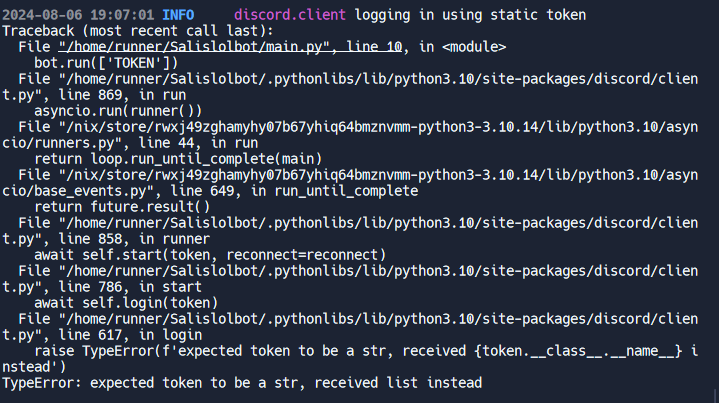719x403 pixels.
Task: Click 'await self.start(token, reconnect=reconnect)' line
Action: coord(210,255)
